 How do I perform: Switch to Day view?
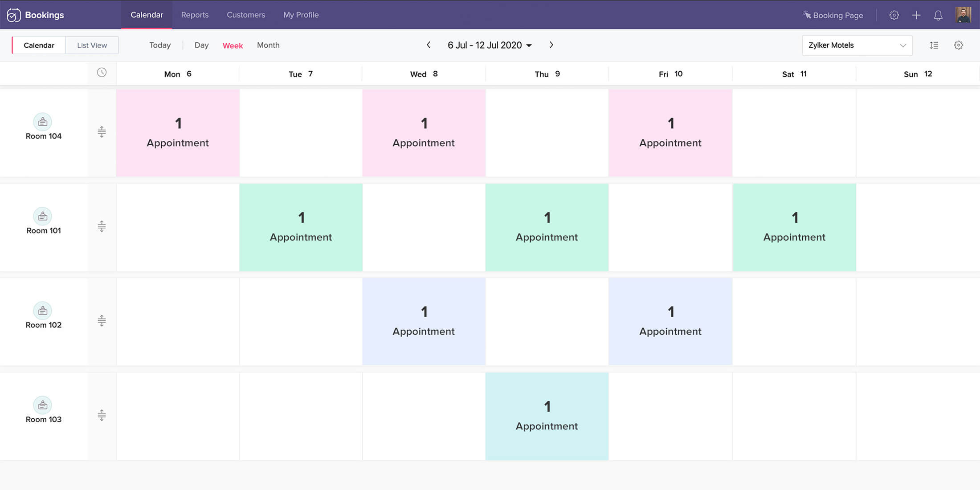[201, 45]
